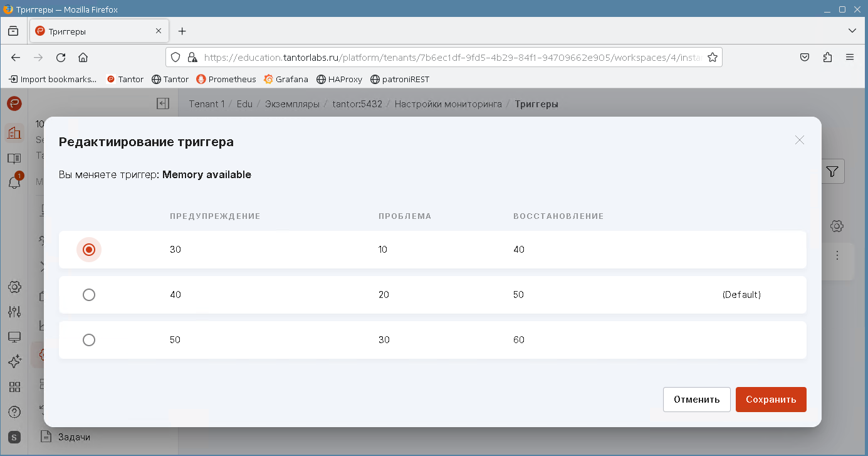Choose the 50/30/60 threshold radio button
This screenshot has height=456, width=868.
click(x=89, y=340)
